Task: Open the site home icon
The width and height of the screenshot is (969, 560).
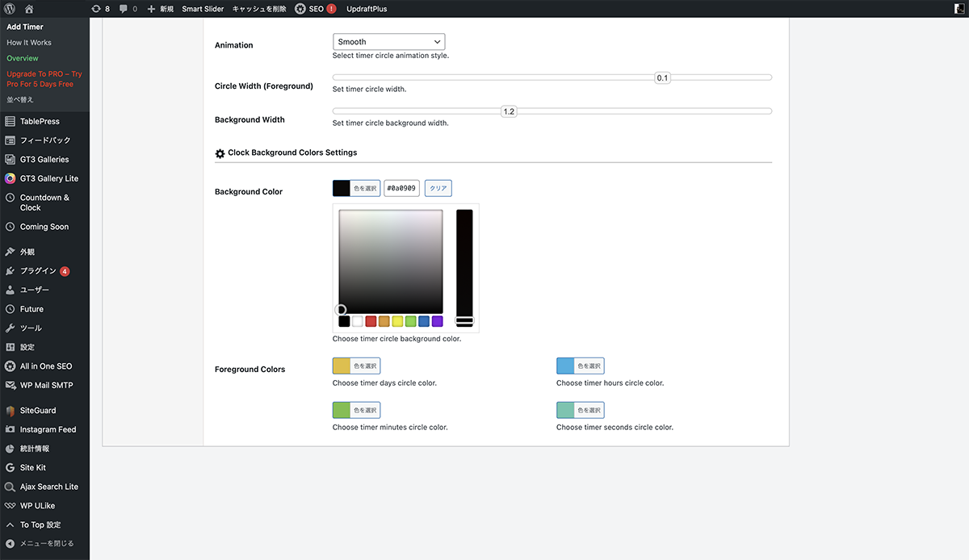Action: coord(29,9)
